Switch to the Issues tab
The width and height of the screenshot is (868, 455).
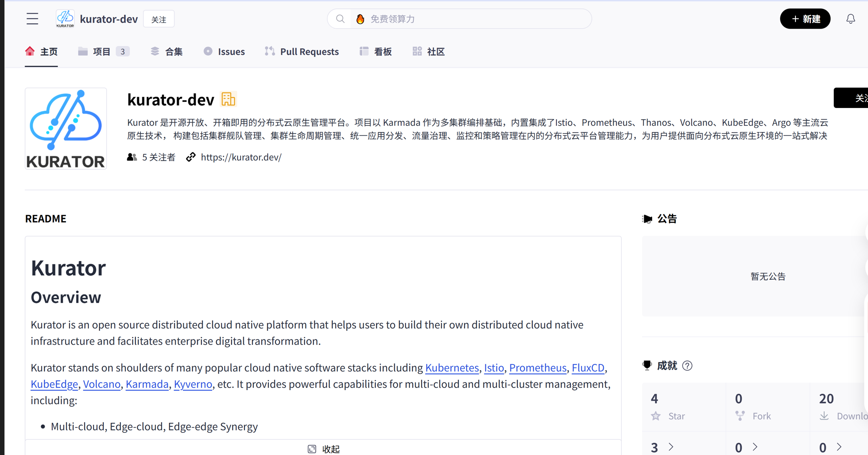pyautogui.click(x=231, y=51)
